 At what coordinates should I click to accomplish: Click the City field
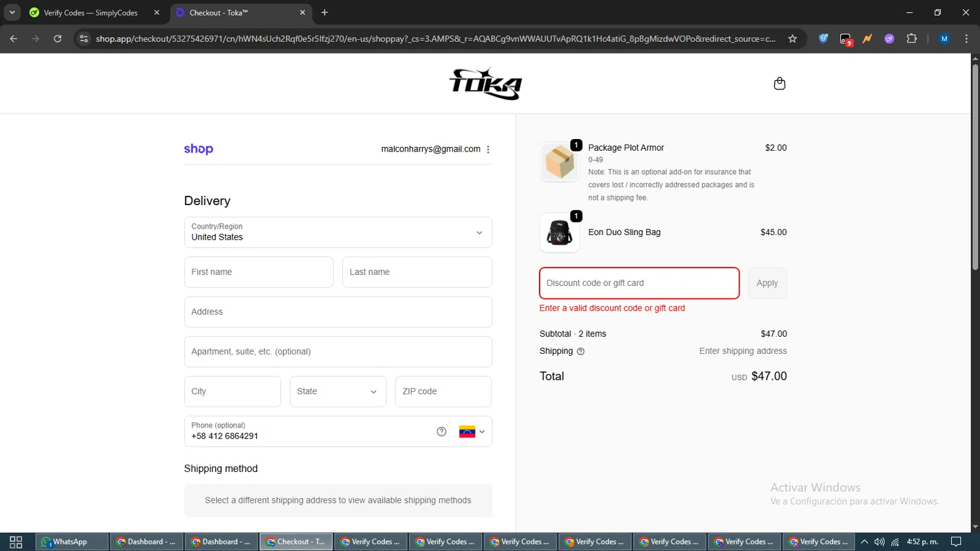[x=233, y=392]
